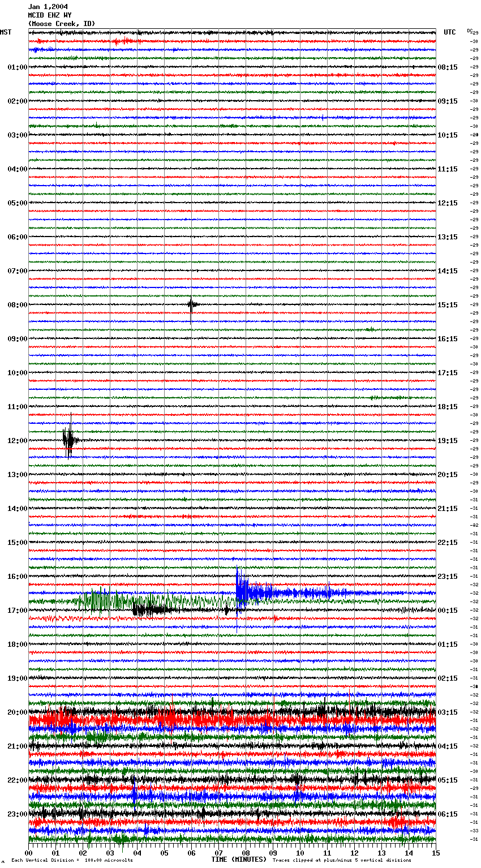Click the '19:15' UTC time label
This screenshot has height=868, width=481.
point(448,441)
